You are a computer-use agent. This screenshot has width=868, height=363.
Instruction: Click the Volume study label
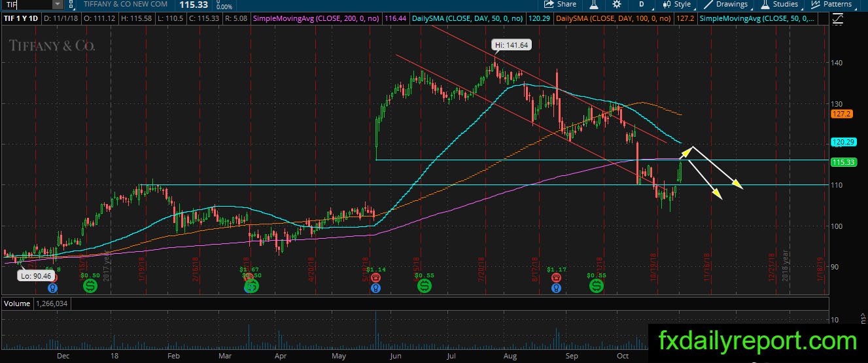(x=16, y=303)
